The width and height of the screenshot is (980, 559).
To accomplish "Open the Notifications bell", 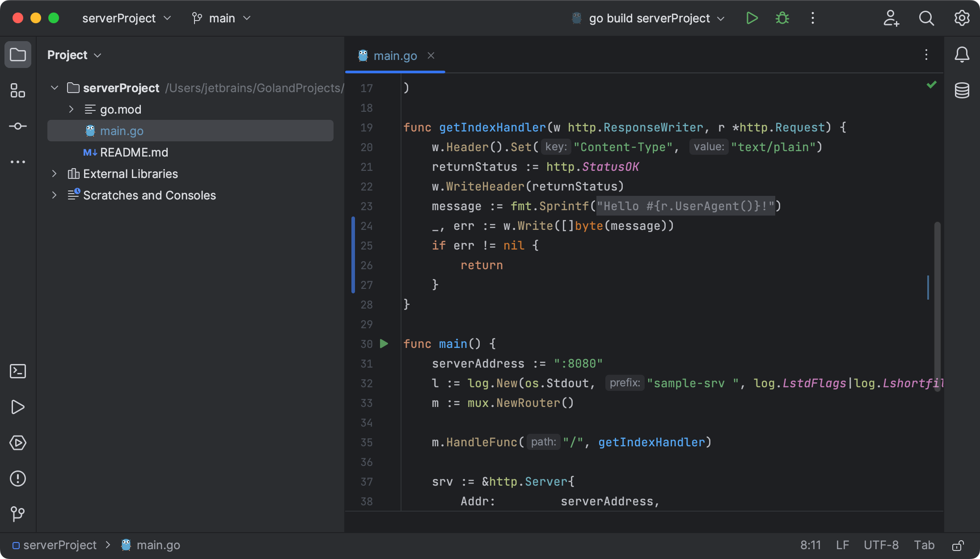I will pos(962,55).
